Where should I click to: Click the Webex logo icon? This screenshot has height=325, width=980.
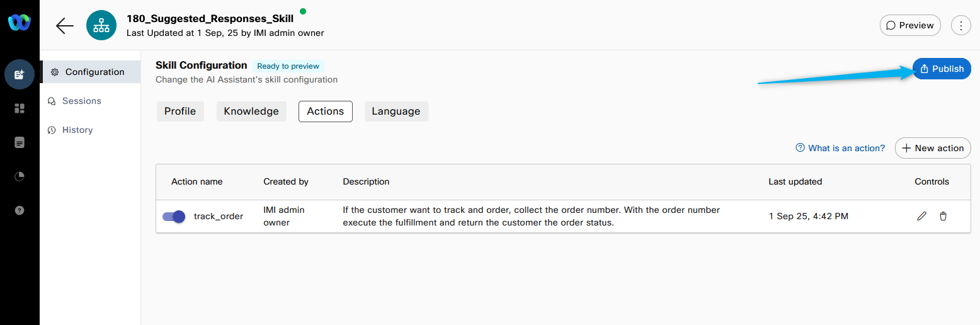tap(19, 23)
